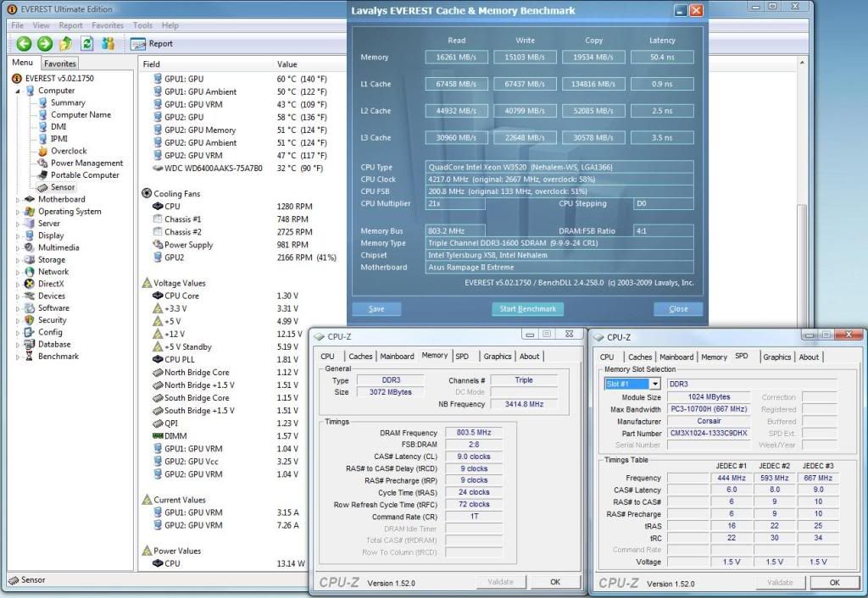Click the Devices icon in tree

[x=30, y=296]
